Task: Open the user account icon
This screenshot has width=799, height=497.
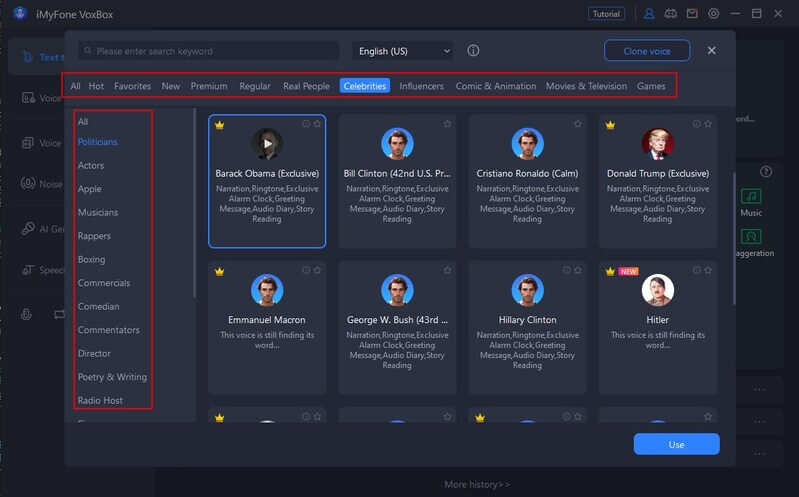Action: pyautogui.click(x=649, y=14)
